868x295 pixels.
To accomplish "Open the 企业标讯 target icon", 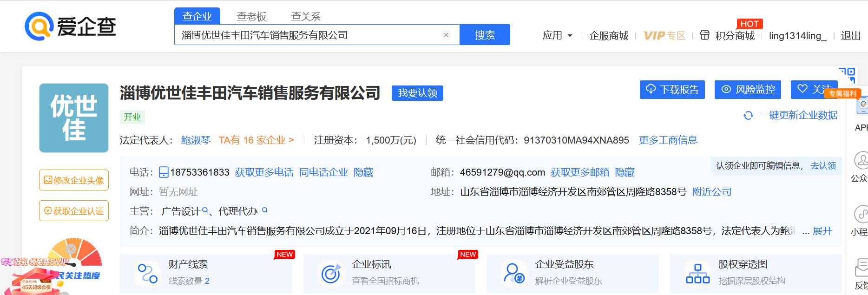I will pos(331,273).
